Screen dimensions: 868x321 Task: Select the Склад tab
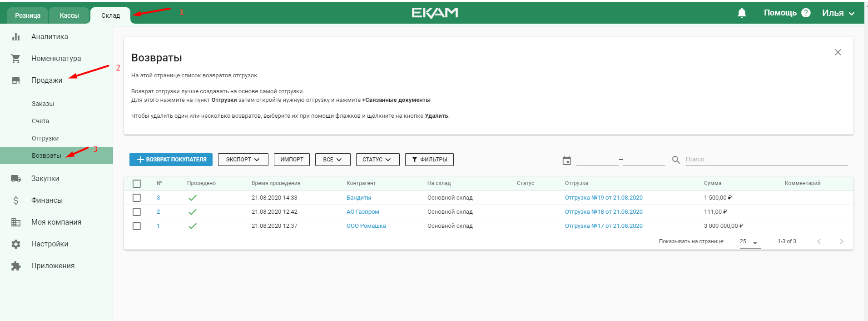pyautogui.click(x=110, y=15)
